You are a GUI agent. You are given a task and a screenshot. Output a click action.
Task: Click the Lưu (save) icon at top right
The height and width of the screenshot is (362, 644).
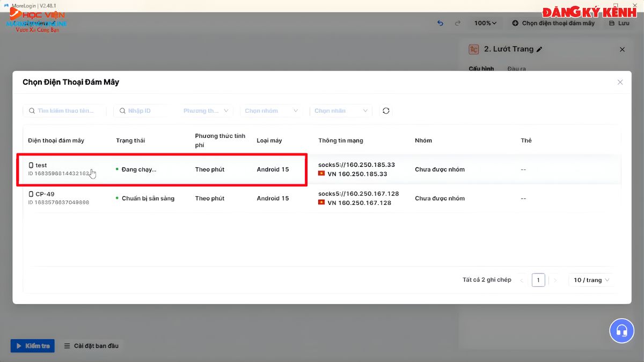pyautogui.click(x=612, y=23)
